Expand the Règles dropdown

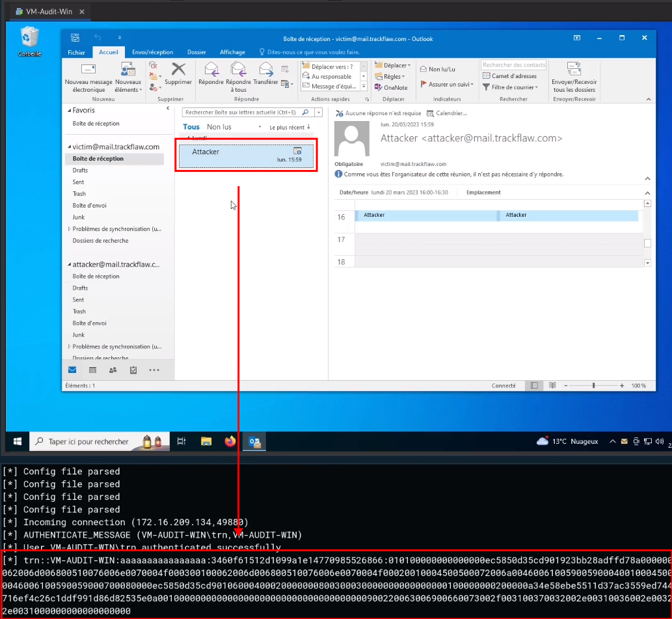[x=392, y=77]
